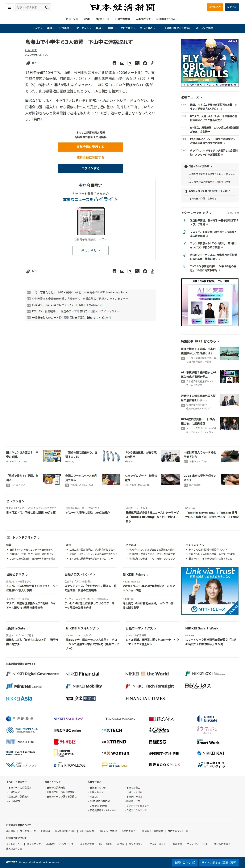The height and width of the screenshot is (868, 245).
Task: Click the top print icon
Action: pyautogui.click(x=114, y=63)
